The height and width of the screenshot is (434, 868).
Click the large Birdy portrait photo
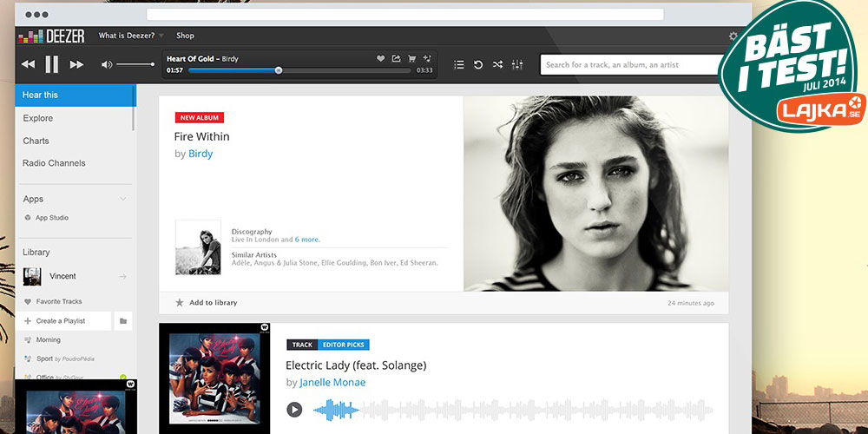click(596, 194)
